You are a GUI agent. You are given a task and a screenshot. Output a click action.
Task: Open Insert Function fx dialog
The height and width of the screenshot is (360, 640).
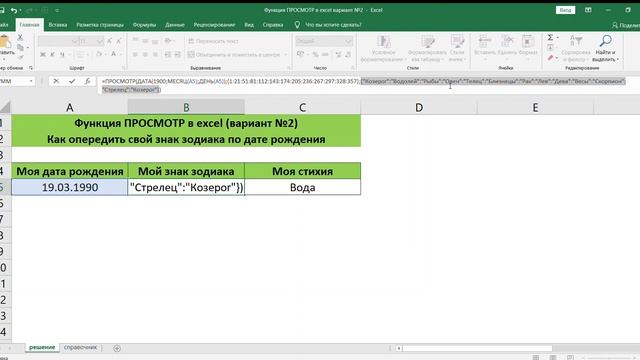point(87,81)
